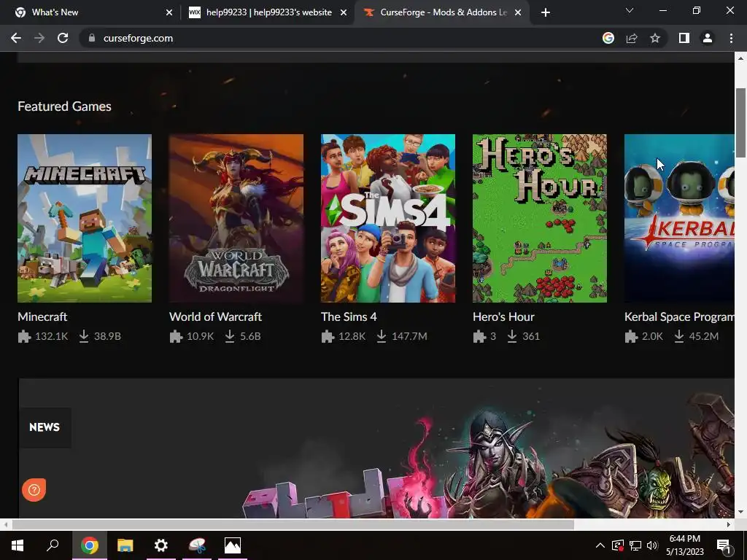Open the Chrome profile menu

tap(708, 38)
